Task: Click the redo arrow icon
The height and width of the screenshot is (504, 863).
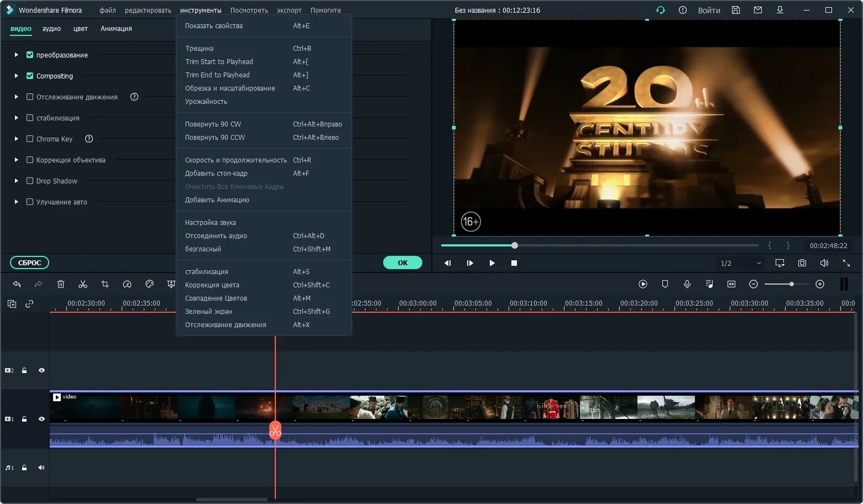Action: pos(38,284)
